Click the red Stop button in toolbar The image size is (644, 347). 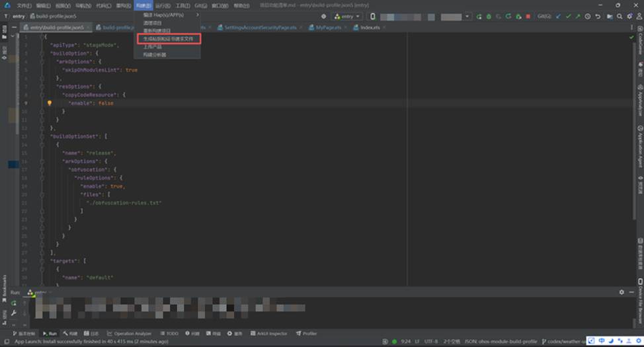coord(528,17)
